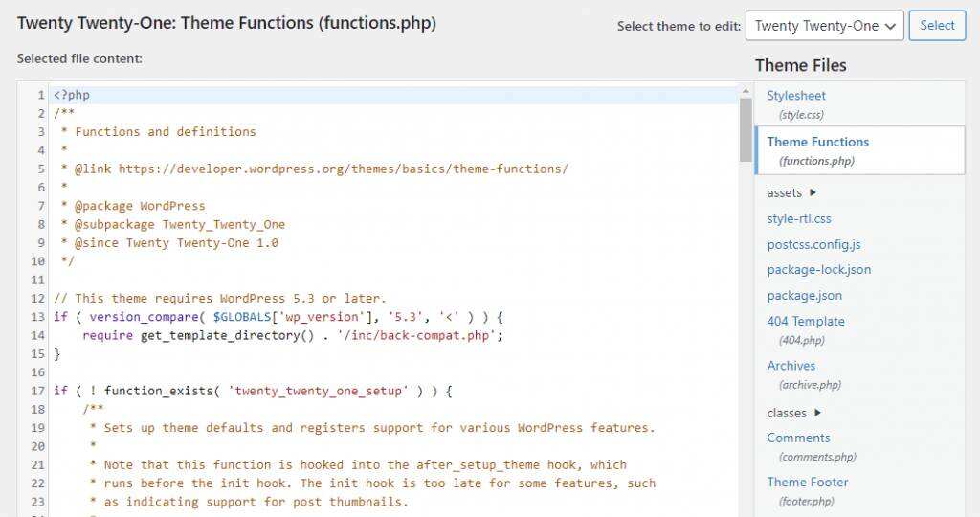The image size is (980, 517).
Task: Click 'Select theme to edit:' label
Action: point(679,26)
